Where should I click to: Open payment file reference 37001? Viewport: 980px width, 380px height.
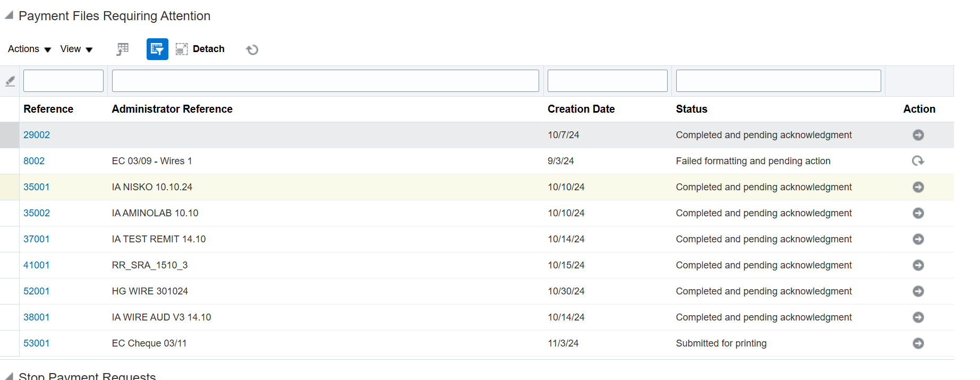(37, 239)
